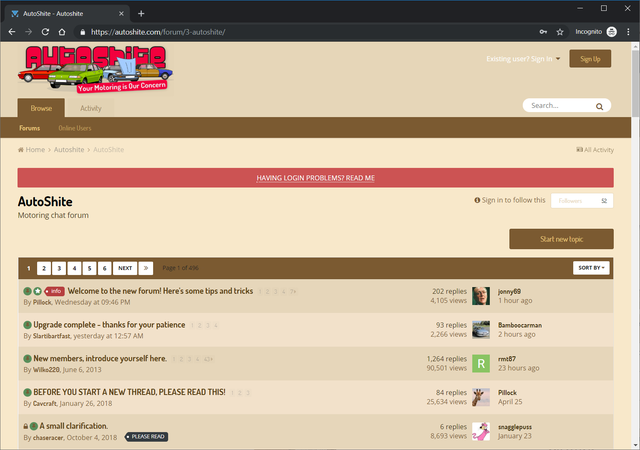
Task: Open Wilko220's profile link
Action: click(x=46, y=370)
